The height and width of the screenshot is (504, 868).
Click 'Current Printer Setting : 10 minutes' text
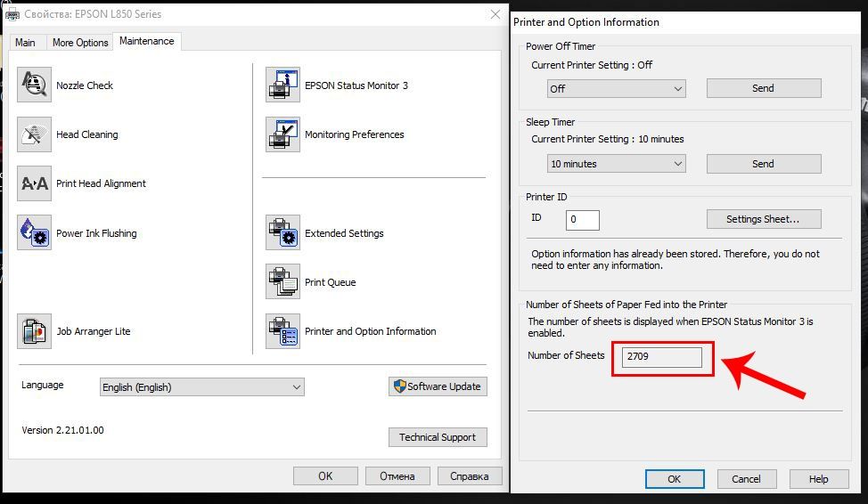[x=607, y=139]
